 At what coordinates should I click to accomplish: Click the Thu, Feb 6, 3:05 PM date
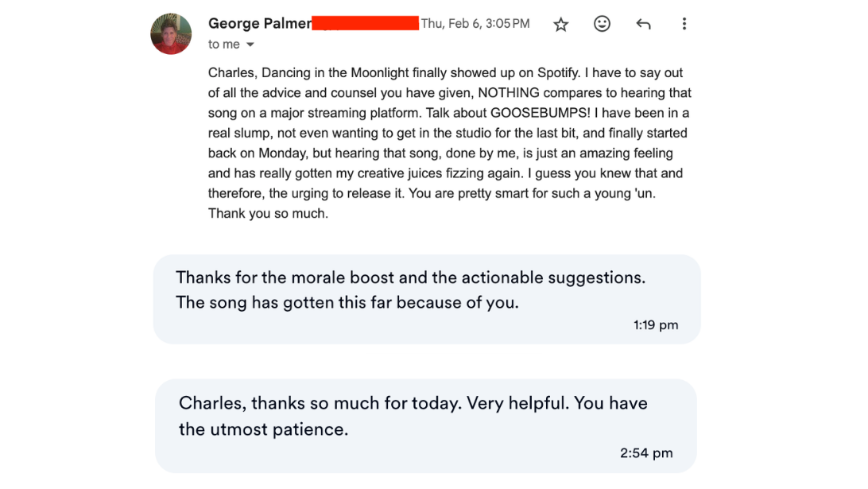[475, 23]
